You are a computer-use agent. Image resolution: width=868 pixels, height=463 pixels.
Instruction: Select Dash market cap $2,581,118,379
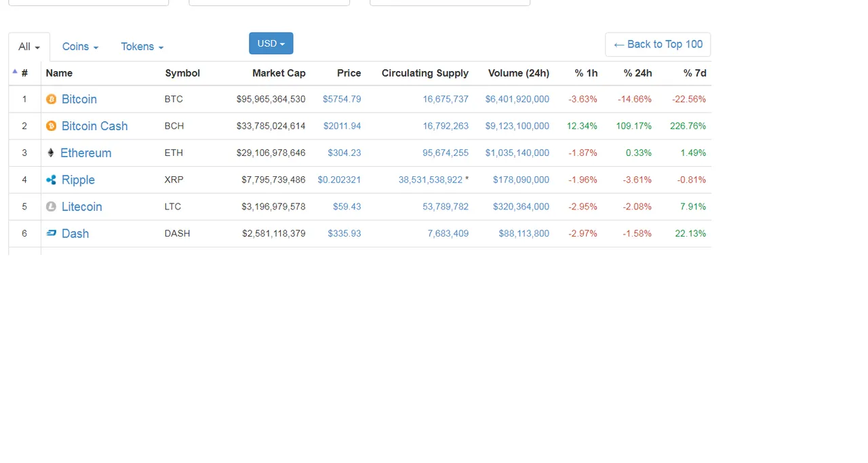click(x=274, y=233)
